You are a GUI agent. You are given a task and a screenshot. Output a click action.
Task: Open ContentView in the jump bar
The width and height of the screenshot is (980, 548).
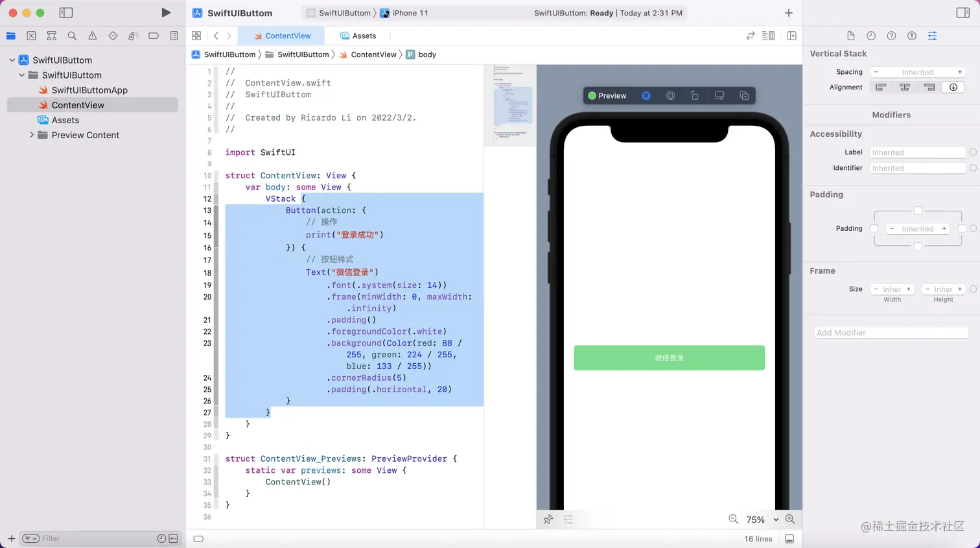[x=367, y=54]
